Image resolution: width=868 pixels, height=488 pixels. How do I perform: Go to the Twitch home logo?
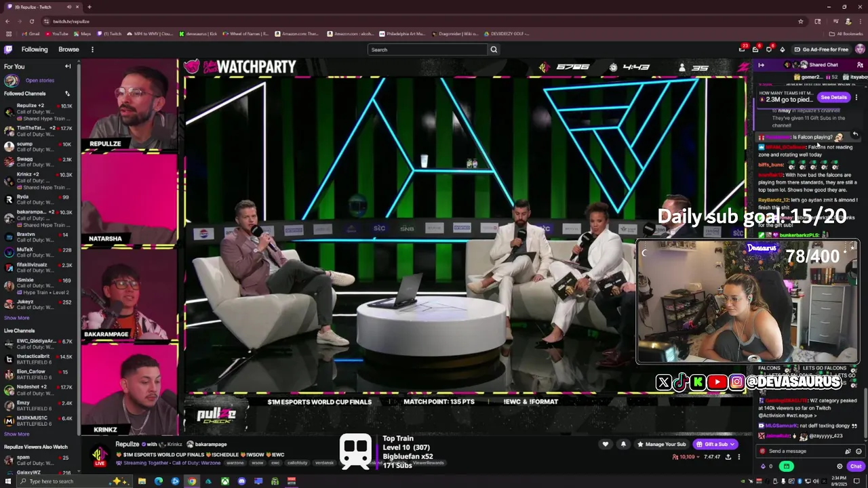pos(8,49)
